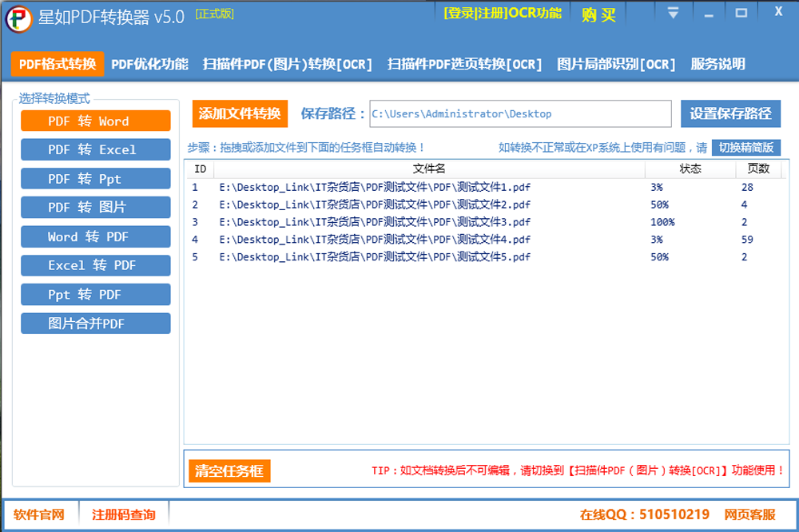This screenshot has width=799, height=532.
Task: Switch to lite version via 切换精简版
Action: pos(745,148)
